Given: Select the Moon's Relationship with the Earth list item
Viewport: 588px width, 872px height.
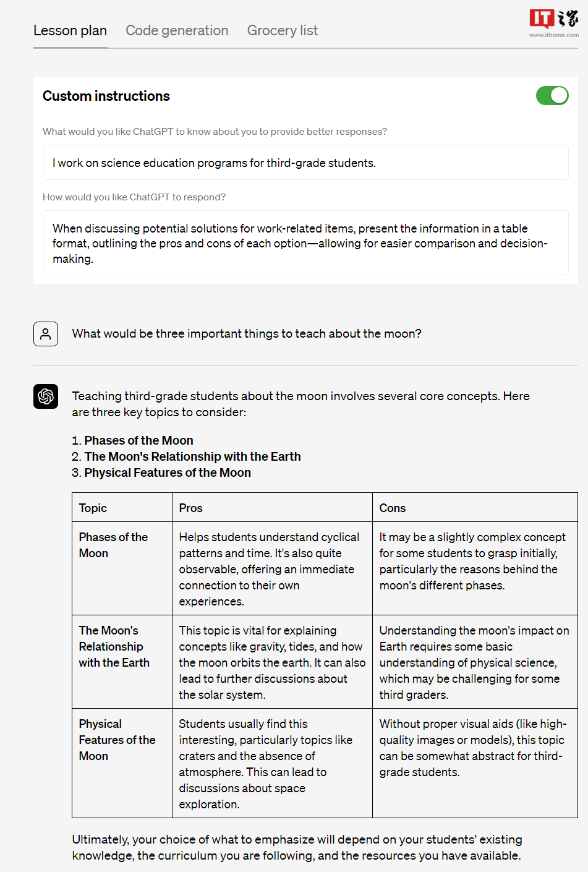Looking at the screenshot, I should pyautogui.click(x=192, y=456).
